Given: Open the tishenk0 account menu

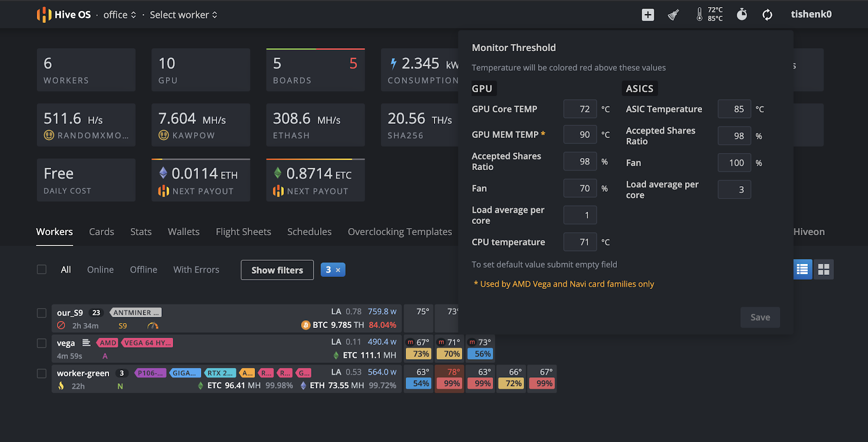Looking at the screenshot, I should click(x=811, y=15).
